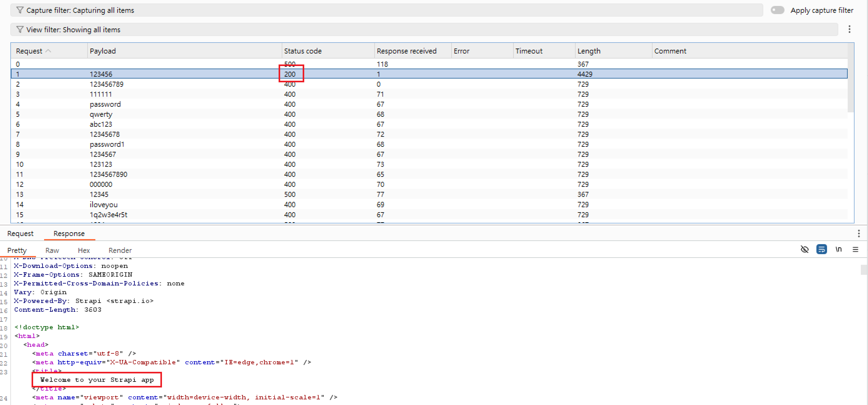Select the row with payload 123456789
Screen dimensions: 868x405
[429, 84]
